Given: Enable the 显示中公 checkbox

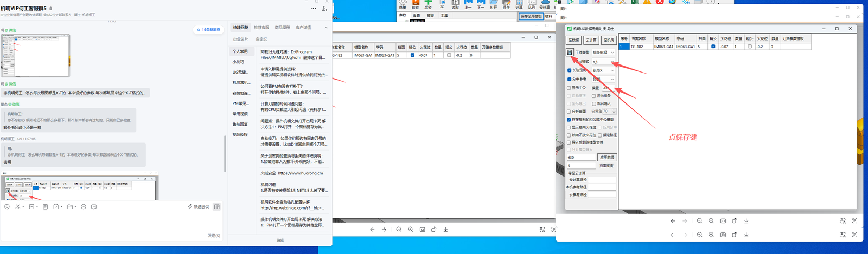Looking at the screenshot, I should pyautogui.click(x=569, y=88).
